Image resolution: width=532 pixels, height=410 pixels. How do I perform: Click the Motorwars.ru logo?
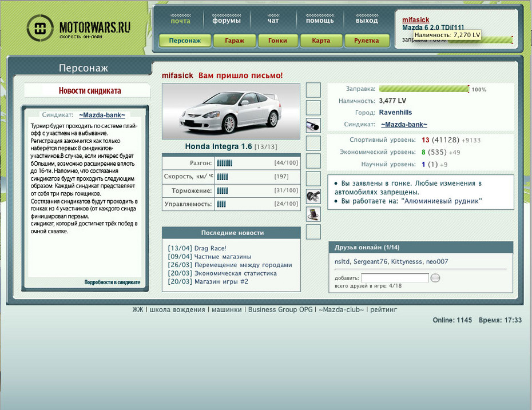(79, 28)
